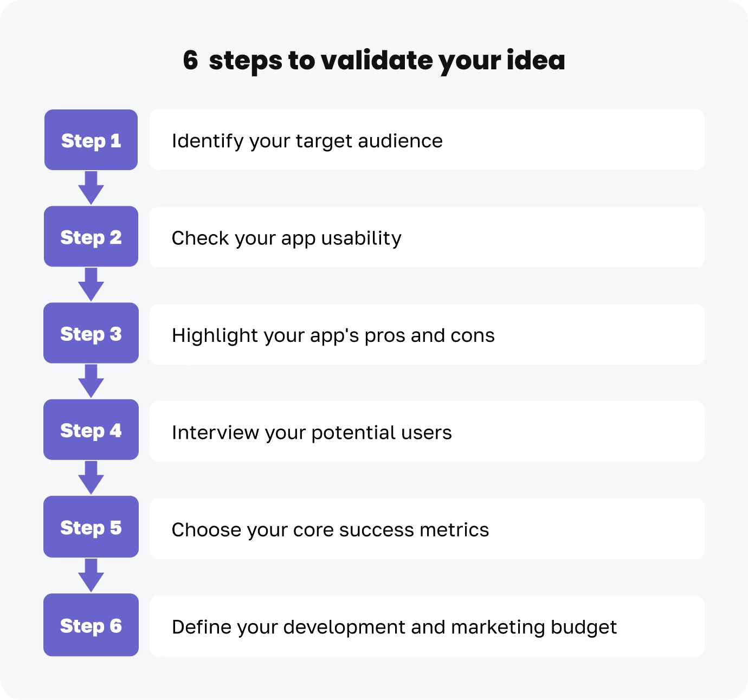The height and width of the screenshot is (700, 748).
Task: Select the purple Step 6 badge
Action: coord(91,625)
